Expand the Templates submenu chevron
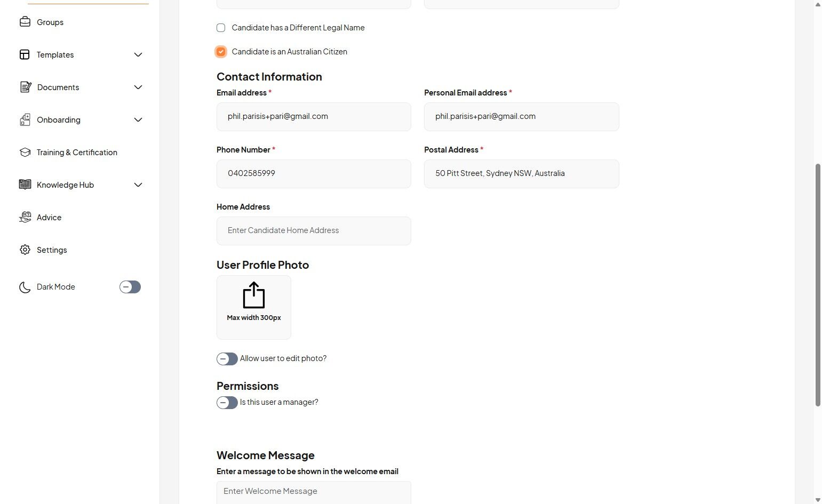 pyautogui.click(x=138, y=55)
